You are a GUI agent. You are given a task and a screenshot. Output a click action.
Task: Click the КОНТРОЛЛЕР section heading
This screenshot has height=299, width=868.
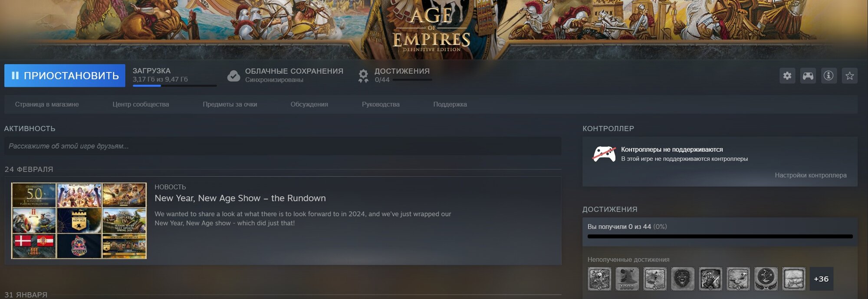click(x=608, y=129)
